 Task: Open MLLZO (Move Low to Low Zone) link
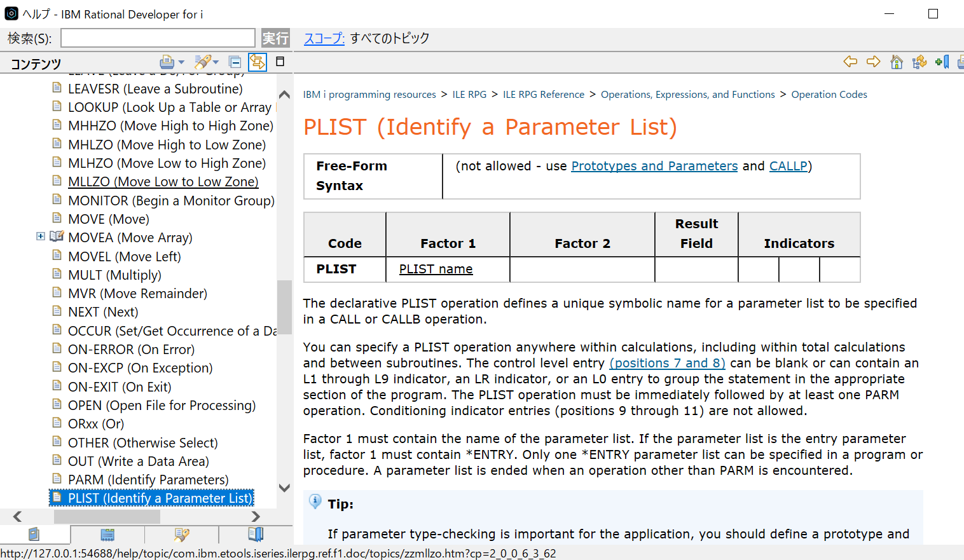click(x=163, y=181)
